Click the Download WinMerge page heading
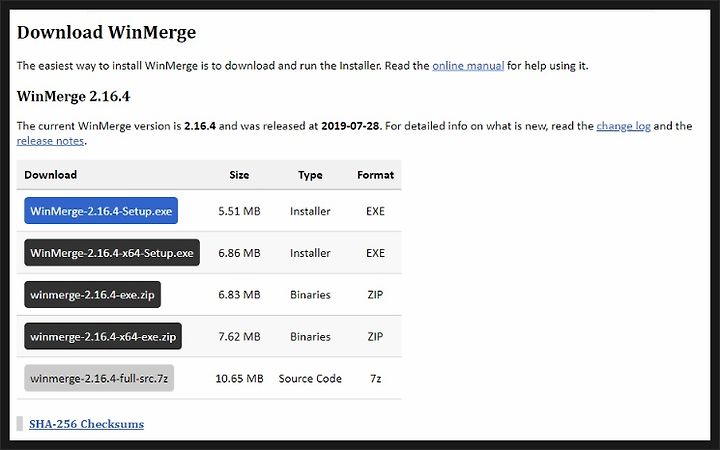This screenshot has width=720, height=450. coord(107,33)
